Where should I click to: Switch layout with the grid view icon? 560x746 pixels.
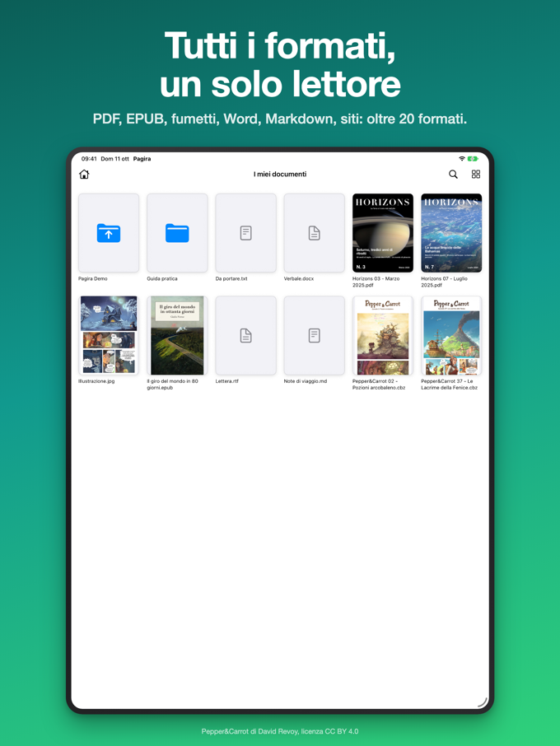(476, 174)
